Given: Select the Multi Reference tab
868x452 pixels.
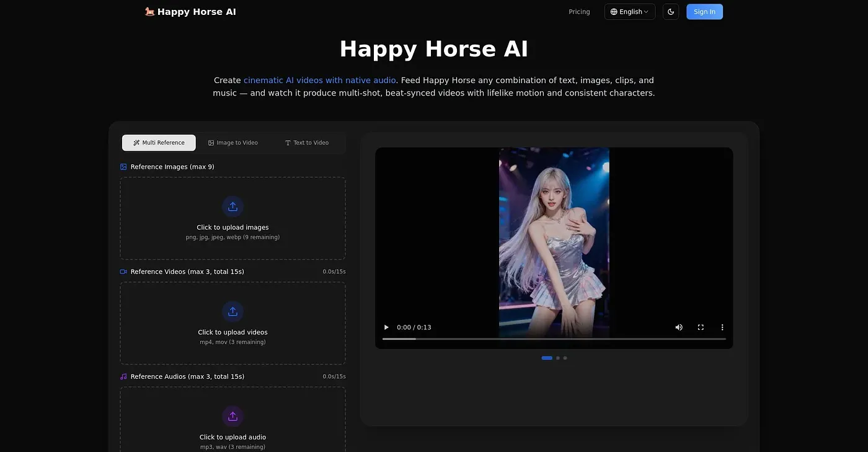Looking at the screenshot, I should coord(159,143).
